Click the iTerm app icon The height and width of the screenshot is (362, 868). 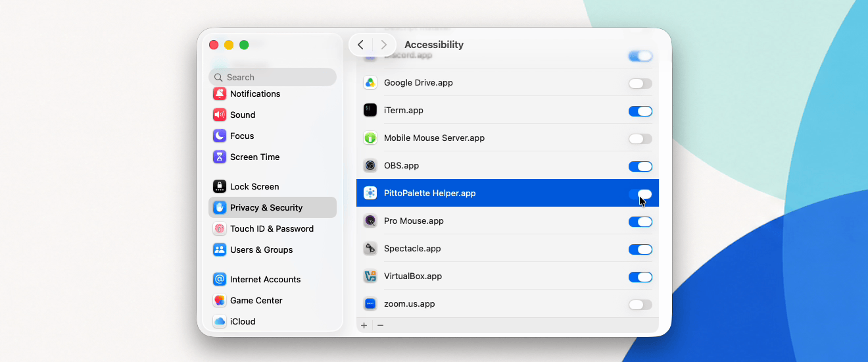click(x=370, y=111)
